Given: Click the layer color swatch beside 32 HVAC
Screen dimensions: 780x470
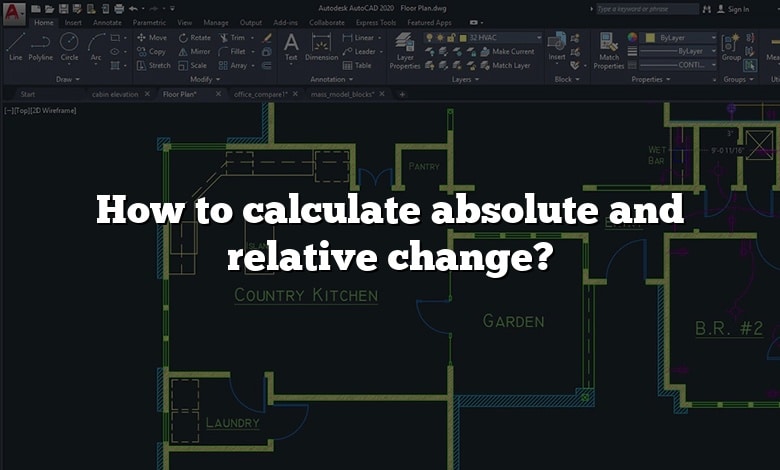Looking at the screenshot, I should [x=463, y=38].
